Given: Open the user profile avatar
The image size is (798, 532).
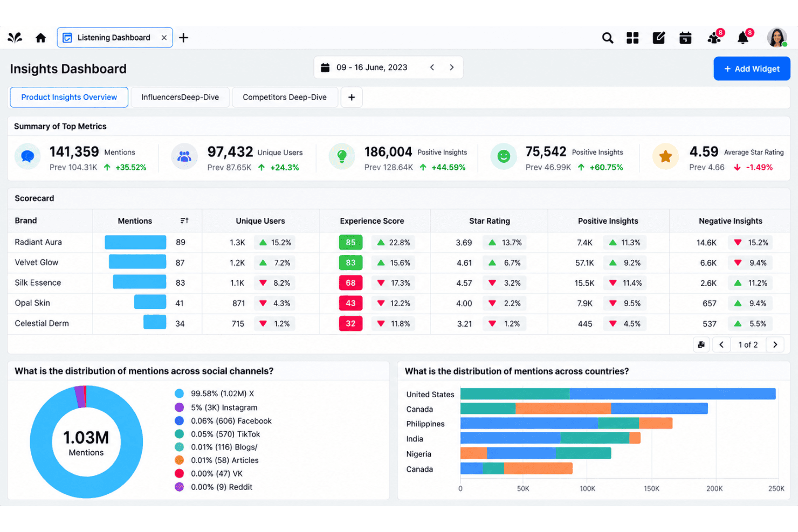Looking at the screenshot, I should pos(777,38).
